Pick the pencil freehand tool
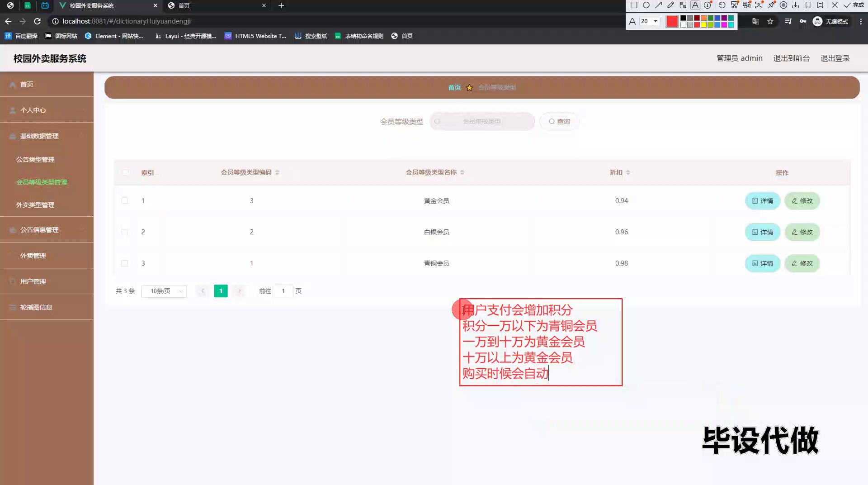Image resolution: width=868 pixels, height=485 pixels. pos(670,5)
